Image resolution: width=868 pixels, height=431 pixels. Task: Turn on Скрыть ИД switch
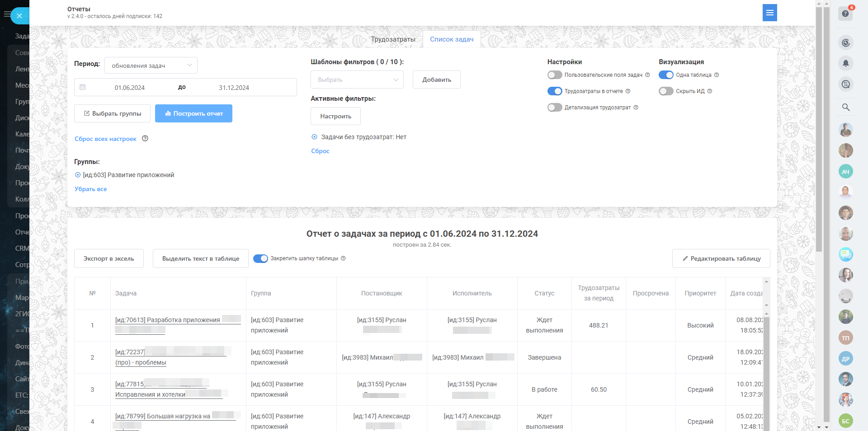(x=666, y=91)
